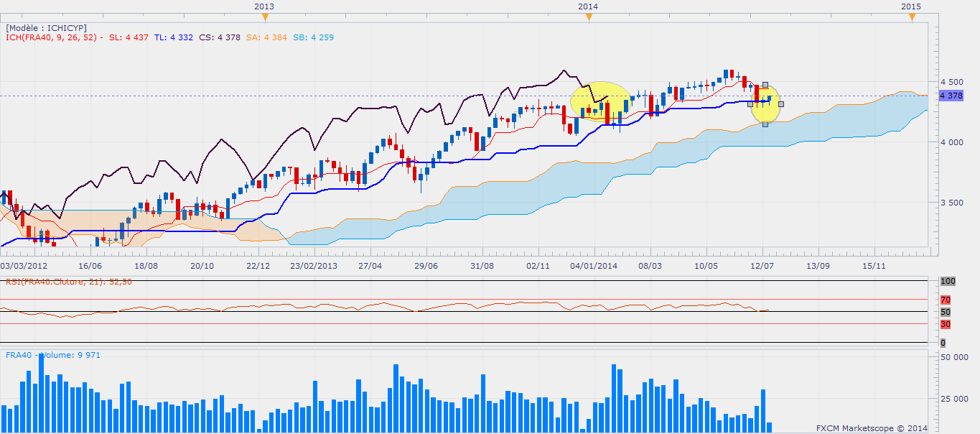The width and height of the screenshot is (980, 434).
Task: Click the FRA40 - Volume: 9 971 label
Action: [53, 354]
